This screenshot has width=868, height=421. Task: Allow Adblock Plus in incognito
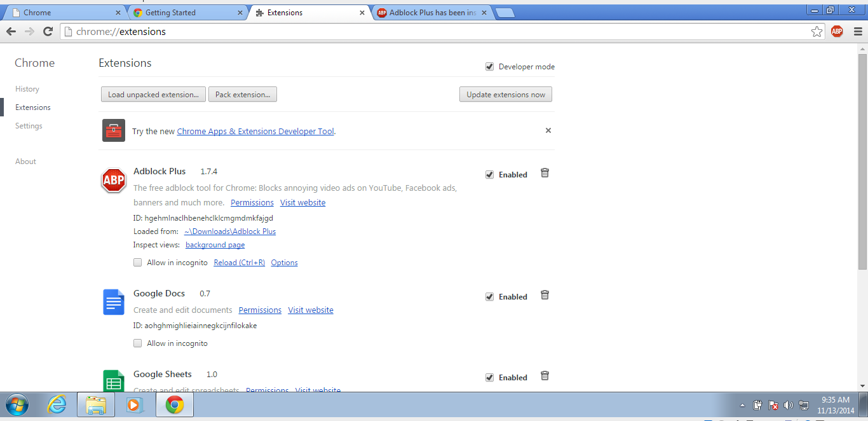138,263
